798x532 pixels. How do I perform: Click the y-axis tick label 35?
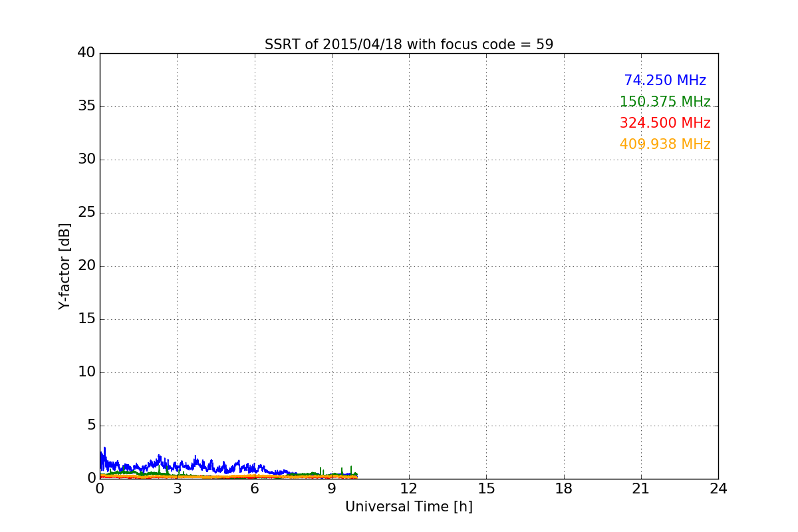(86, 106)
